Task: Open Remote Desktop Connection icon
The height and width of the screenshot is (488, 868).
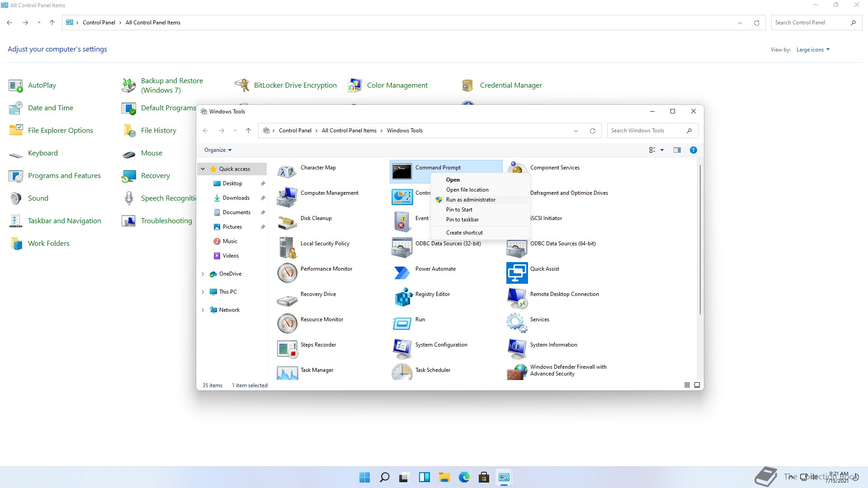Action: [x=517, y=298]
